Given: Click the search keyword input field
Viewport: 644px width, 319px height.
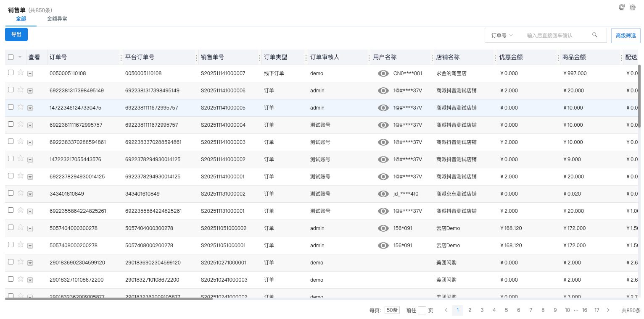Looking at the screenshot, I should pos(555,36).
